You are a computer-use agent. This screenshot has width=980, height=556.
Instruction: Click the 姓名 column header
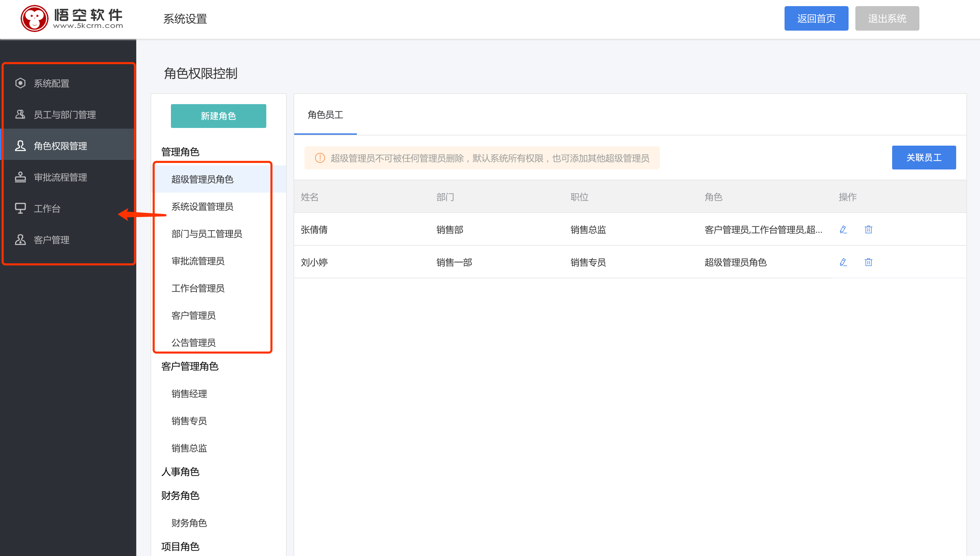[310, 197]
